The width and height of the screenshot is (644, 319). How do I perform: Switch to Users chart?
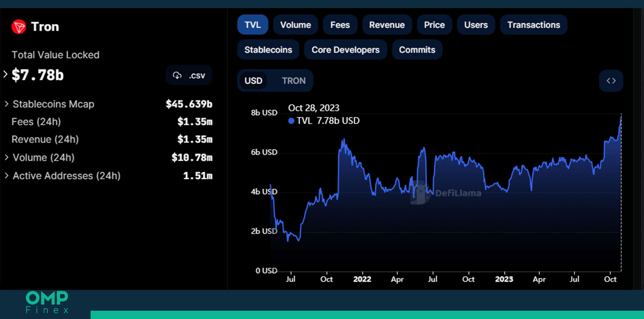476,25
